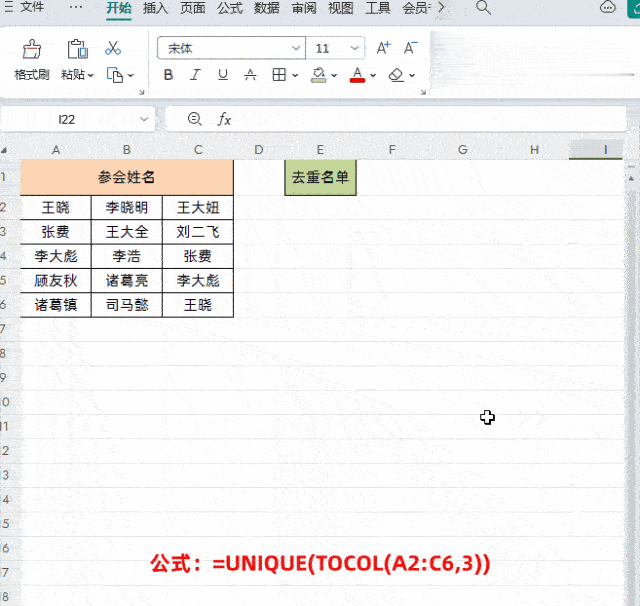Select the cell containing 李浩

pos(127,256)
